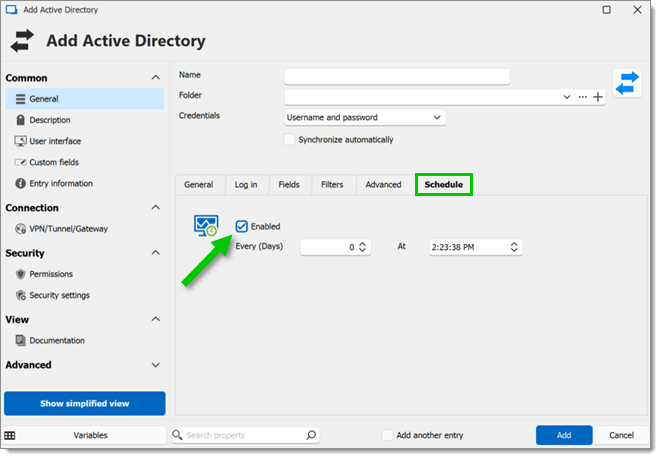Click the Cancel button
The height and width of the screenshot is (459, 661).
pos(621,435)
